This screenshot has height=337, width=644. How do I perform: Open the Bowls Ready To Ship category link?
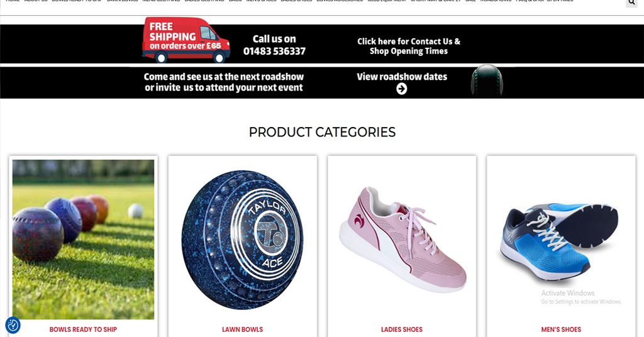(84, 329)
